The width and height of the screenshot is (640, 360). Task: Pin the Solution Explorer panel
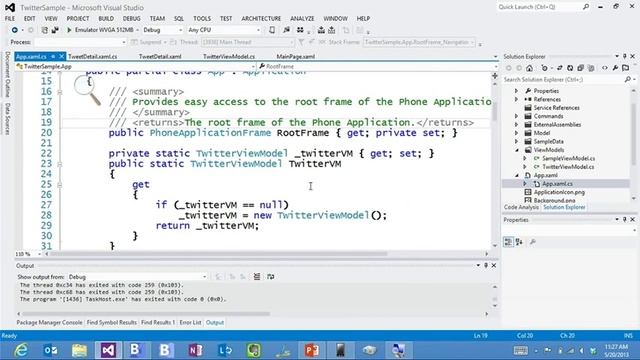[x=624, y=56]
